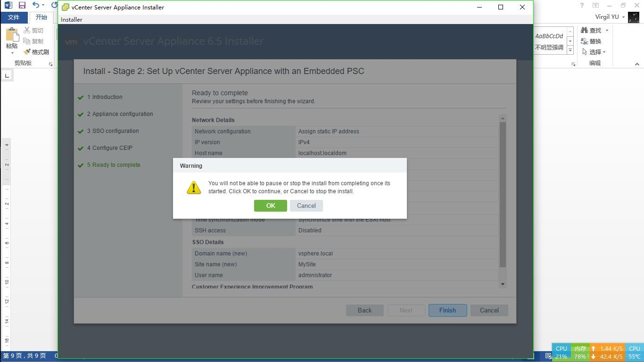644x362 pixels.
Task: Open the Virgil YU account dropdown
Action: coord(623,17)
